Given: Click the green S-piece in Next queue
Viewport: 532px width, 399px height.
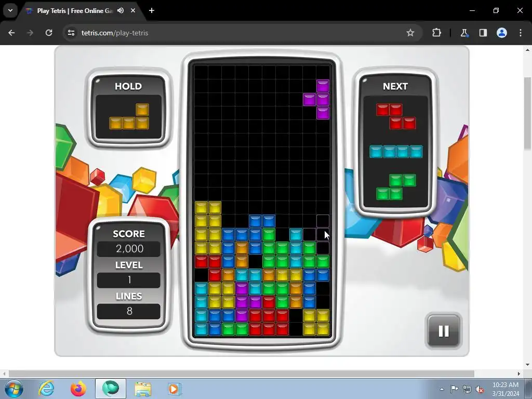Looking at the screenshot, I should tap(395, 187).
